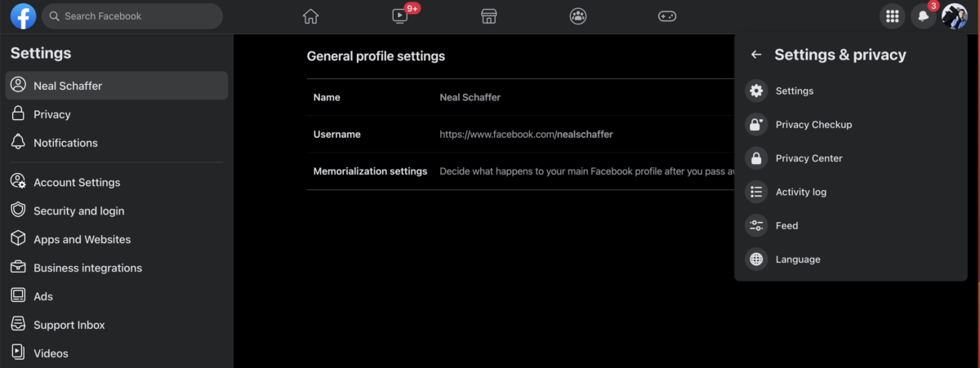Click the Feed sliders icon

pyautogui.click(x=756, y=225)
